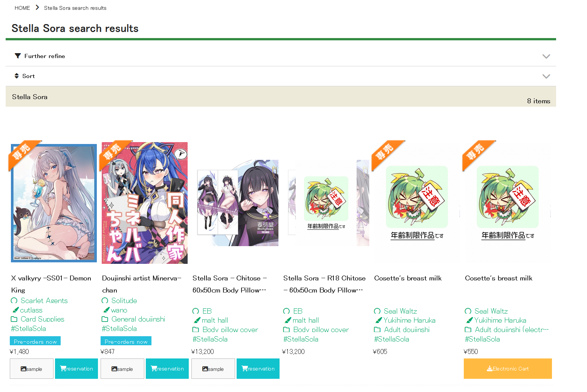Expand the Sort options chevron
587x392 pixels.
[546, 76]
